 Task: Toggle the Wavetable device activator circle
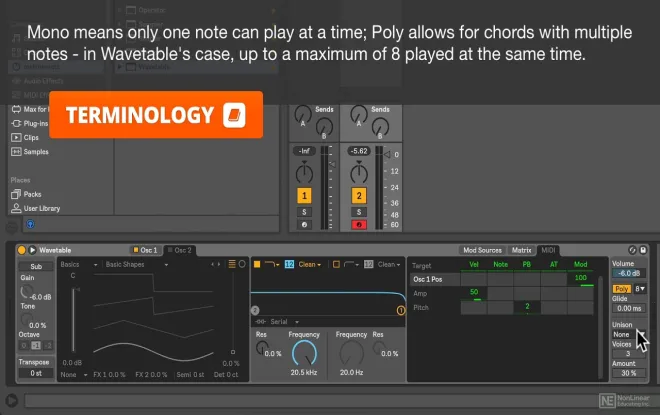21,250
